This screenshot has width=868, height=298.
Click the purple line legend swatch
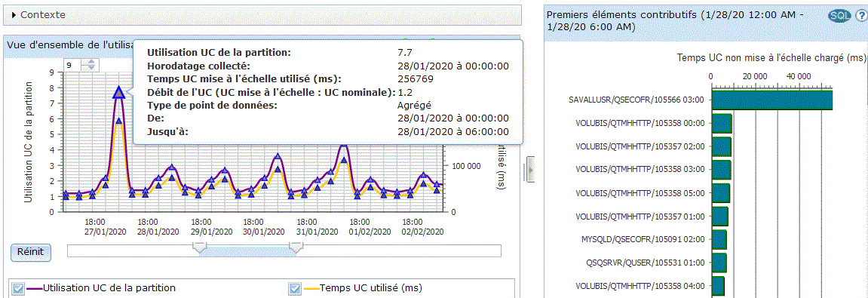(x=35, y=288)
